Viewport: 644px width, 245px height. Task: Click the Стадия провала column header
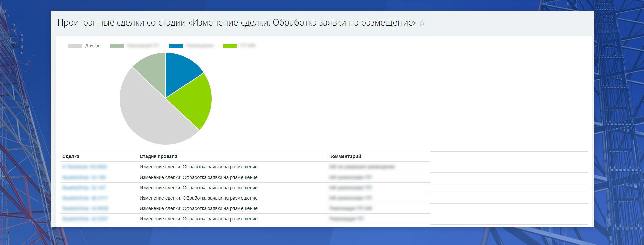tap(158, 156)
